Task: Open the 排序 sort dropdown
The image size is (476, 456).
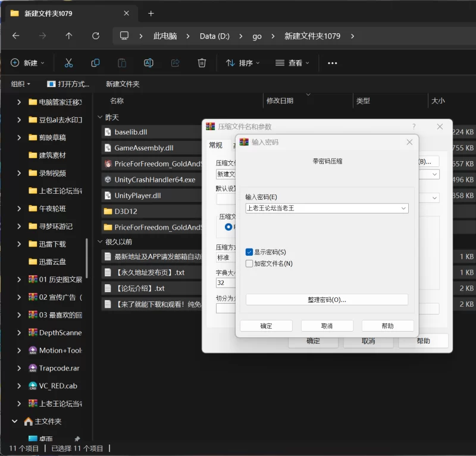Action: tap(243, 63)
